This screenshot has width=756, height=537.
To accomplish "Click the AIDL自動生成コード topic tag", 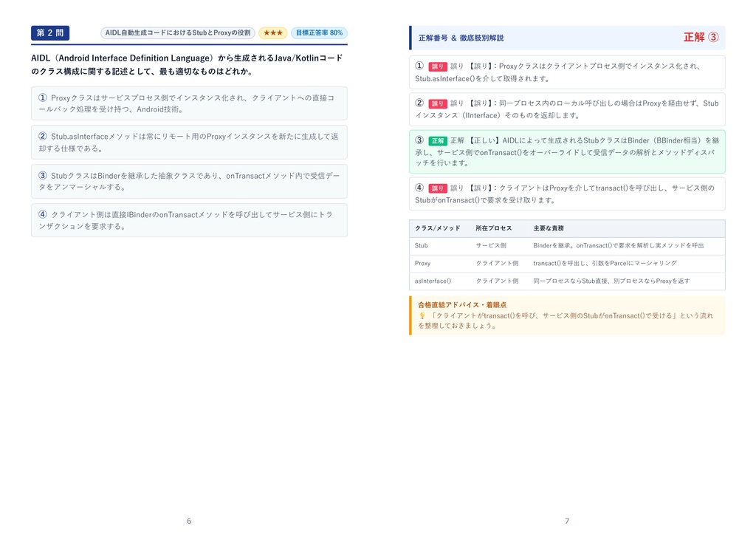I will pos(178,33).
